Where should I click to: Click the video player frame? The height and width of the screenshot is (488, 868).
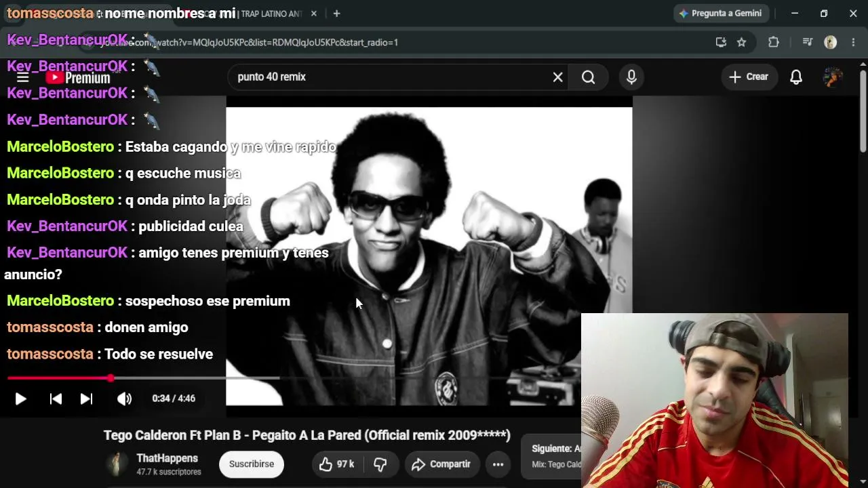click(x=429, y=256)
